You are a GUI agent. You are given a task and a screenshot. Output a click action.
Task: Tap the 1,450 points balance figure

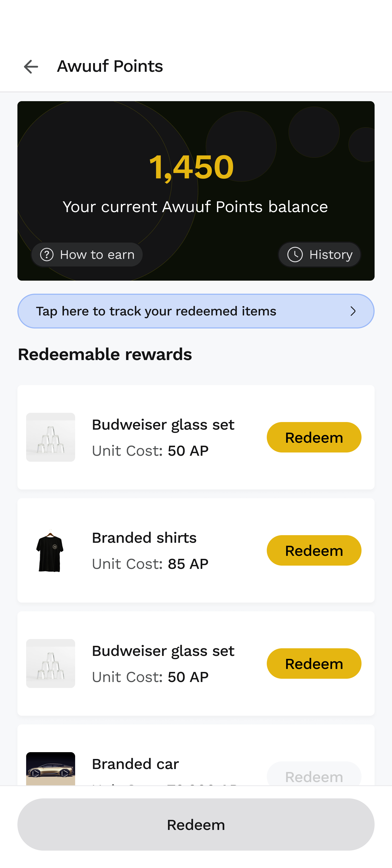pos(191,167)
